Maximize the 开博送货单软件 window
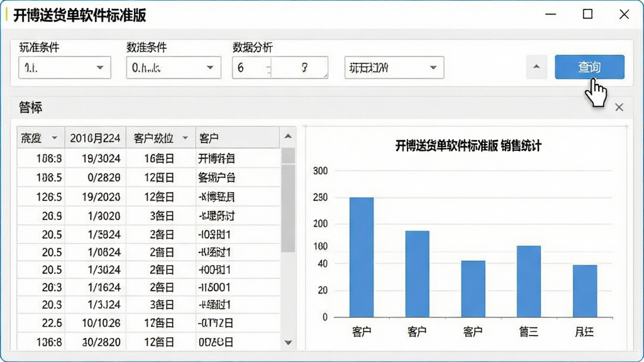This screenshot has height=362, width=644. [x=588, y=14]
